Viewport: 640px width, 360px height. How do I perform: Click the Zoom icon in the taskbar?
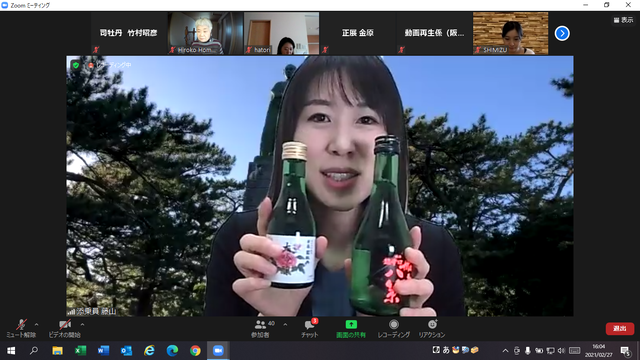pyautogui.click(x=218, y=351)
